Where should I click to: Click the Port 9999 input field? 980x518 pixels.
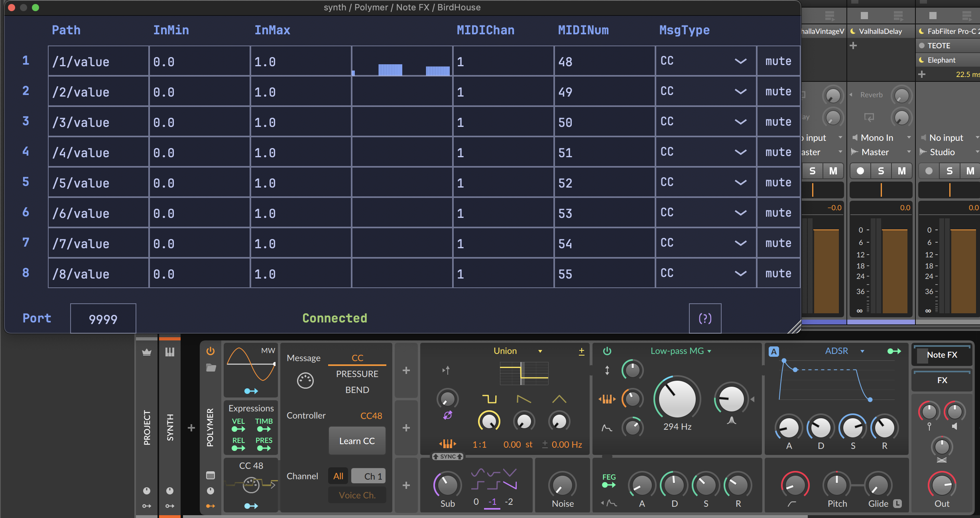click(x=103, y=319)
